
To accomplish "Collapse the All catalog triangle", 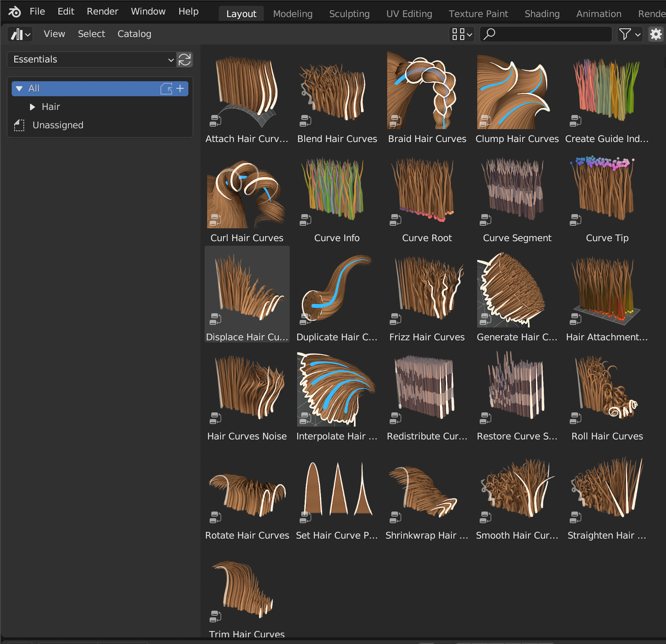I will tap(19, 89).
